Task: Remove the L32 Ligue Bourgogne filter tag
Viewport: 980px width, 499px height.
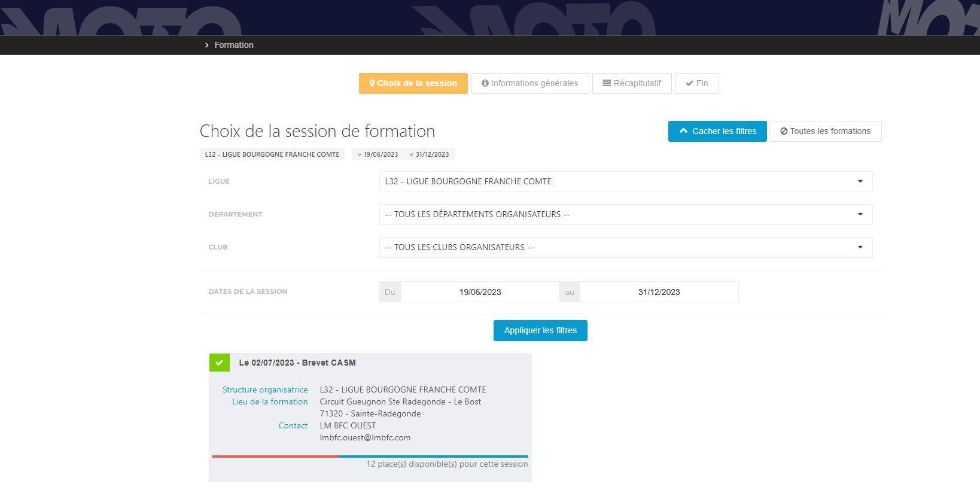Action: [x=272, y=154]
